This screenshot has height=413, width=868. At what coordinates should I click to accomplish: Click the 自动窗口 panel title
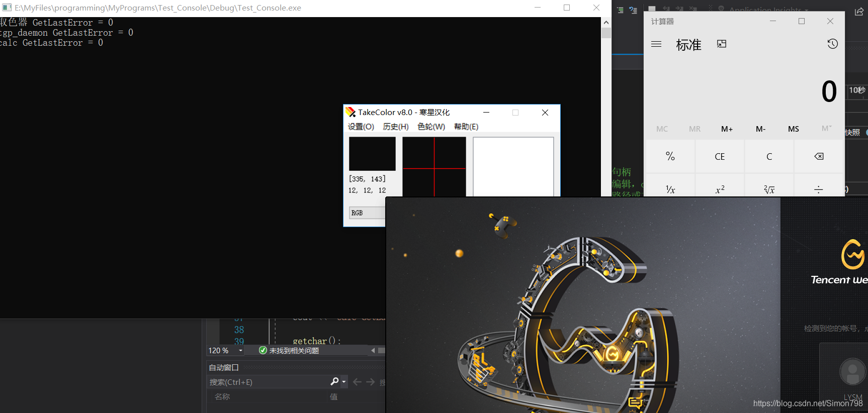[224, 368]
